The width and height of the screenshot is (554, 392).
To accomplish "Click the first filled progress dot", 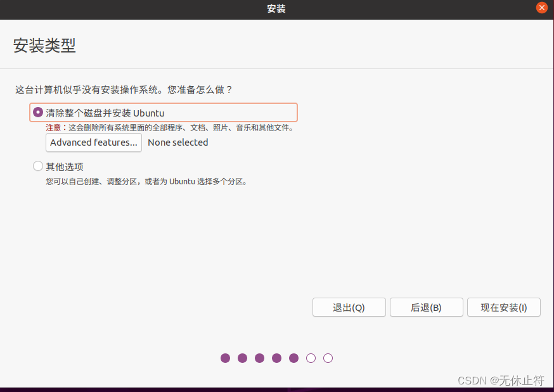I will click(x=226, y=358).
